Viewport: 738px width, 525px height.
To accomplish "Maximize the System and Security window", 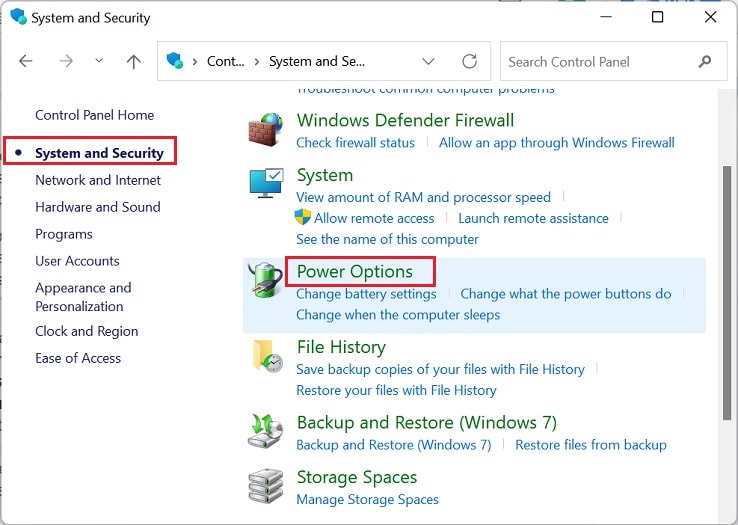I will tap(658, 17).
